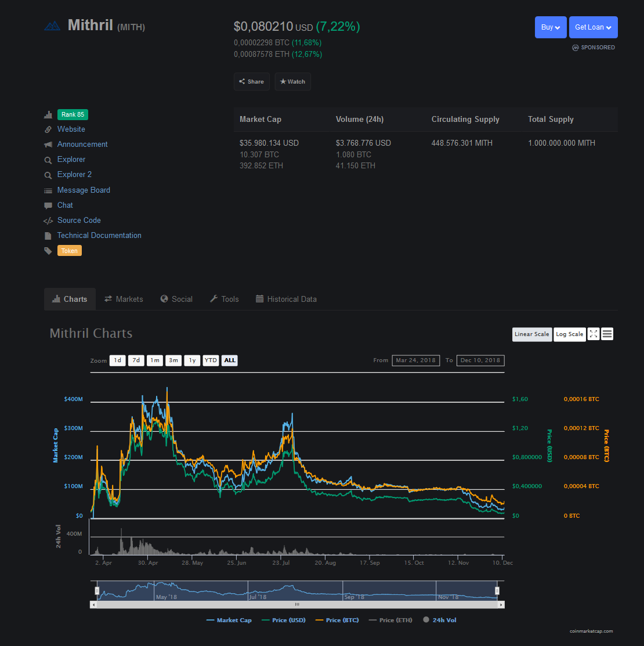Screen dimensions: 644x646
Task: Click the sponsored badge icon
Action: coord(575,48)
